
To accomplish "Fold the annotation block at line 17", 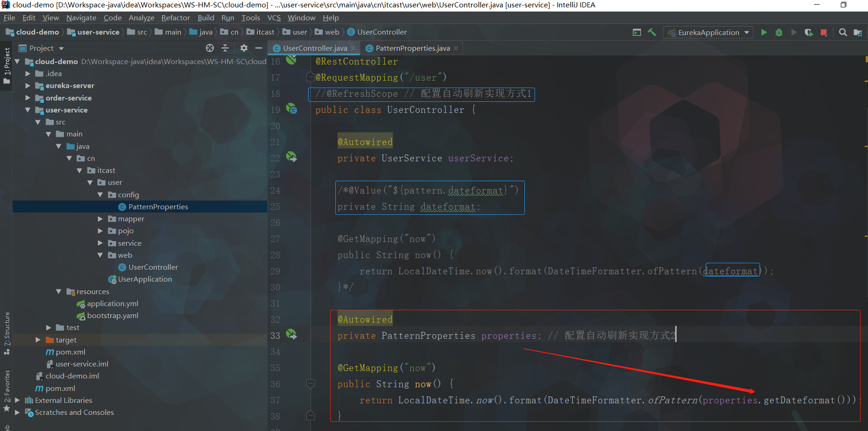I will tap(310, 77).
